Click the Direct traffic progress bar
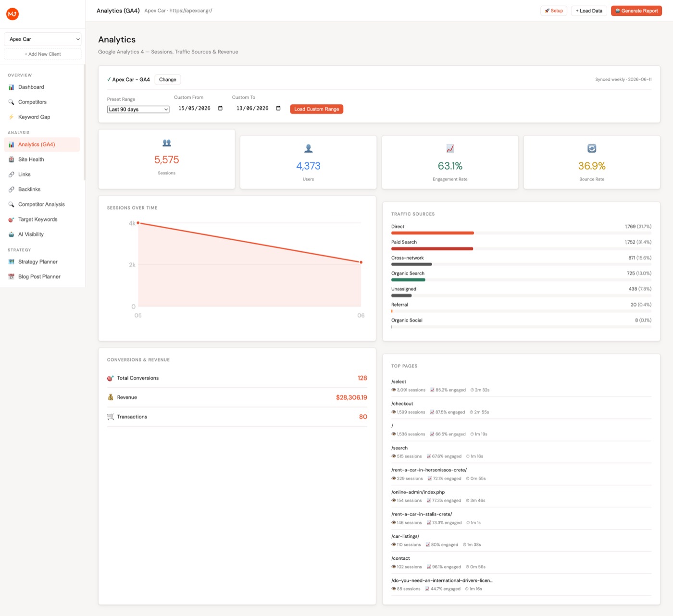 point(433,233)
